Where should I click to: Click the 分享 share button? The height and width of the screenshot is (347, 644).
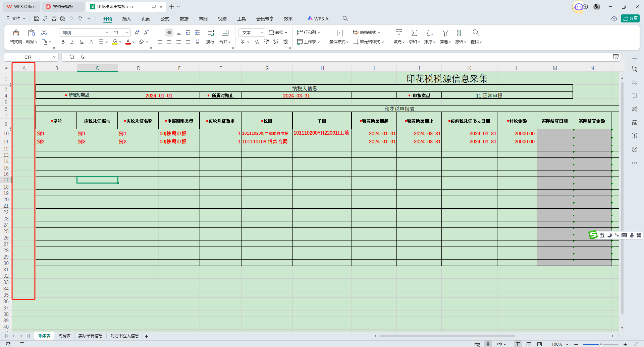tap(630, 18)
